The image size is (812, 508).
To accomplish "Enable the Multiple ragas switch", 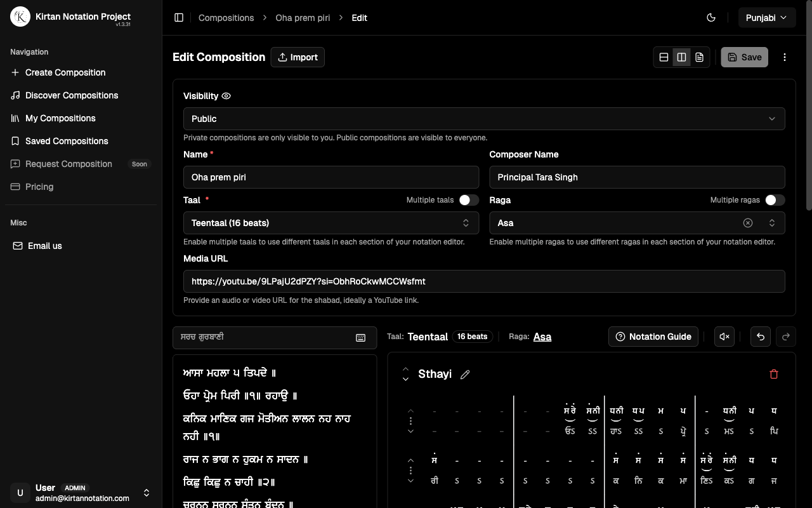I will coord(775,199).
